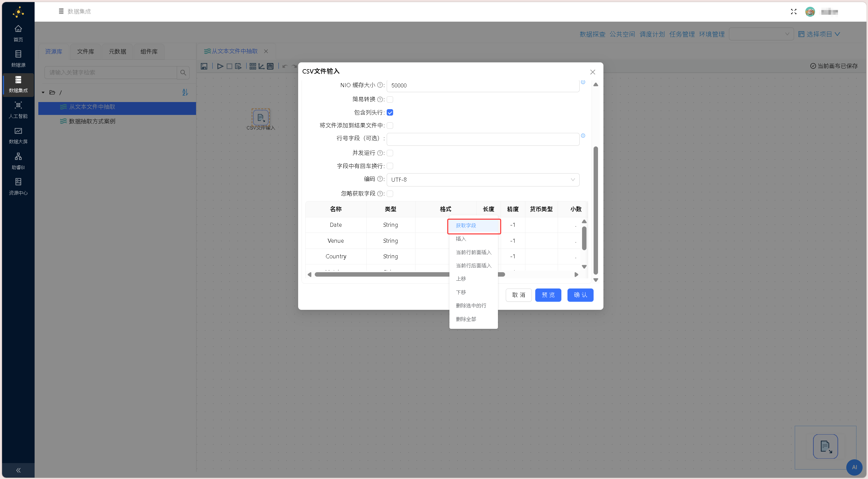
Task: Click the user avatar icon
Action: (x=810, y=12)
